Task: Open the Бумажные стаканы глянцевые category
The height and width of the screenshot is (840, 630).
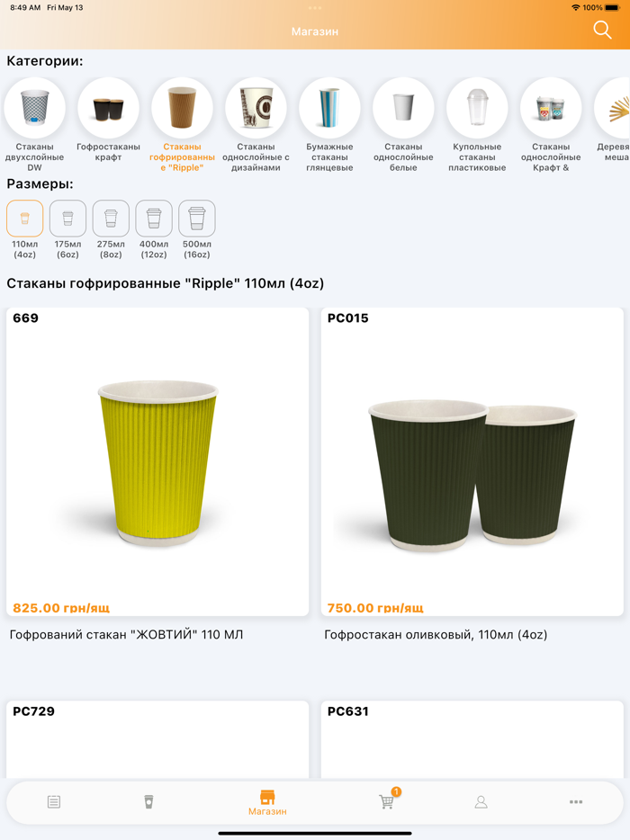Action: click(329, 108)
